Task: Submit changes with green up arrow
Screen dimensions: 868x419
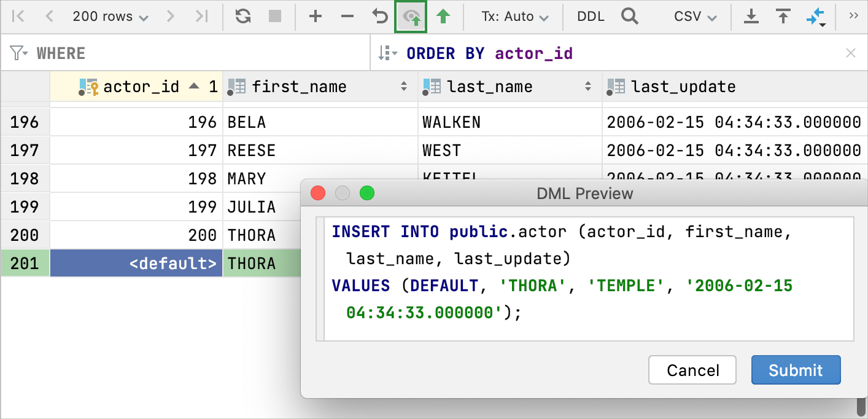Action: (443, 17)
